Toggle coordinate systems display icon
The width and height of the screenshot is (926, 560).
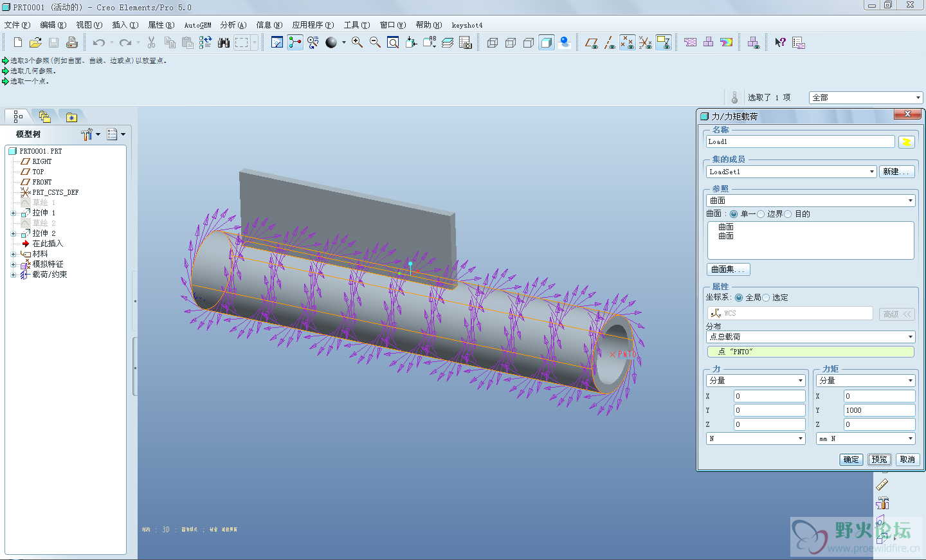(x=646, y=42)
